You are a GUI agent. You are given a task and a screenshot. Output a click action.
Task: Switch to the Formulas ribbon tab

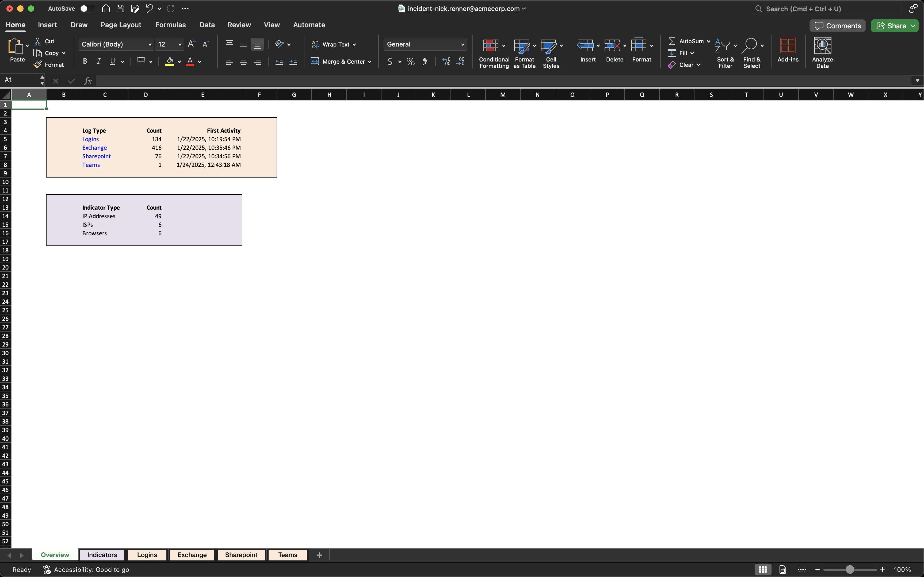(x=170, y=25)
